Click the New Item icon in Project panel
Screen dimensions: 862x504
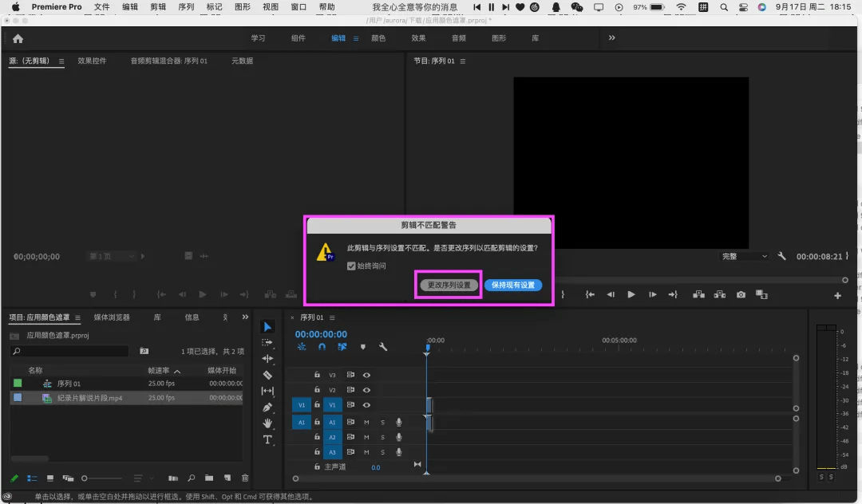pos(227,478)
